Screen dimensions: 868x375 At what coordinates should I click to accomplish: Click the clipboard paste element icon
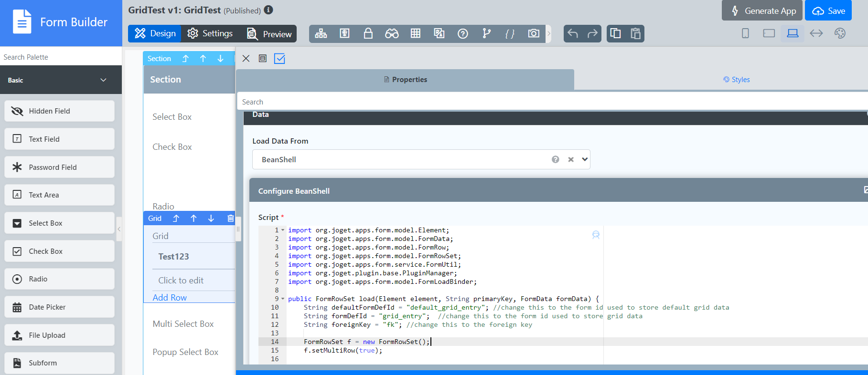[635, 33]
